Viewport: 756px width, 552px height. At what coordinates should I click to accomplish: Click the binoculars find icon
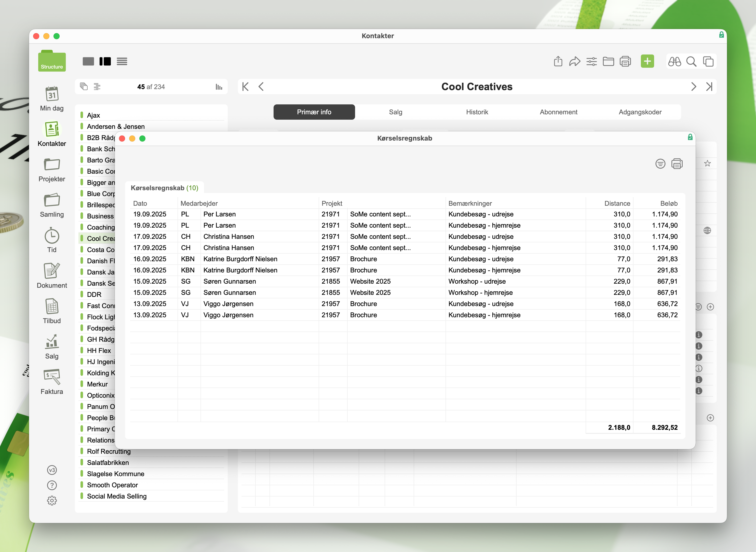click(x=674, y=61)
